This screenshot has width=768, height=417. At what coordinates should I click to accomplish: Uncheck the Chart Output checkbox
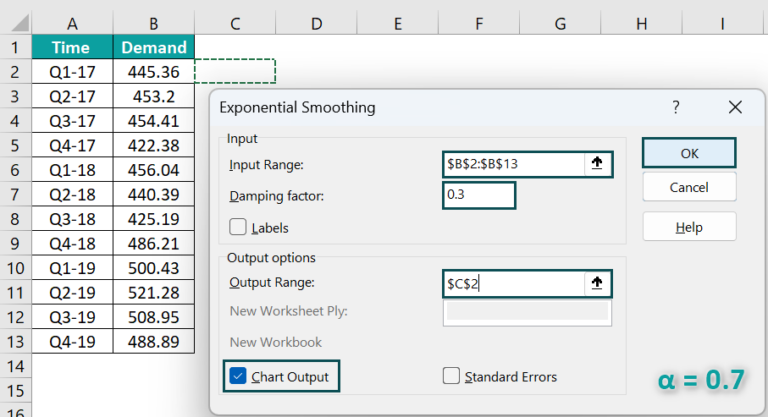coord(238,376)
